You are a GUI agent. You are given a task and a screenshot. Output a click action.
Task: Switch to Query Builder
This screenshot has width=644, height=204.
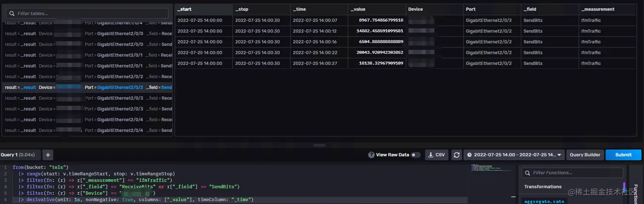[x=585, y=155]
